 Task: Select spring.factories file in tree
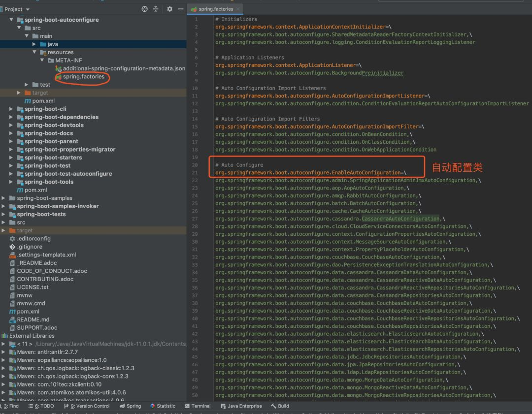(83, 77)
